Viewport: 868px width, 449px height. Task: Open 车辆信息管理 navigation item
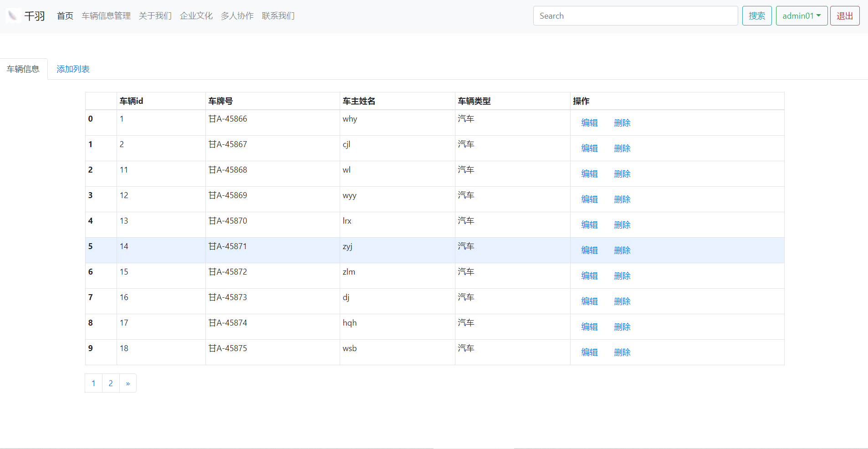[x=106, y=16]
